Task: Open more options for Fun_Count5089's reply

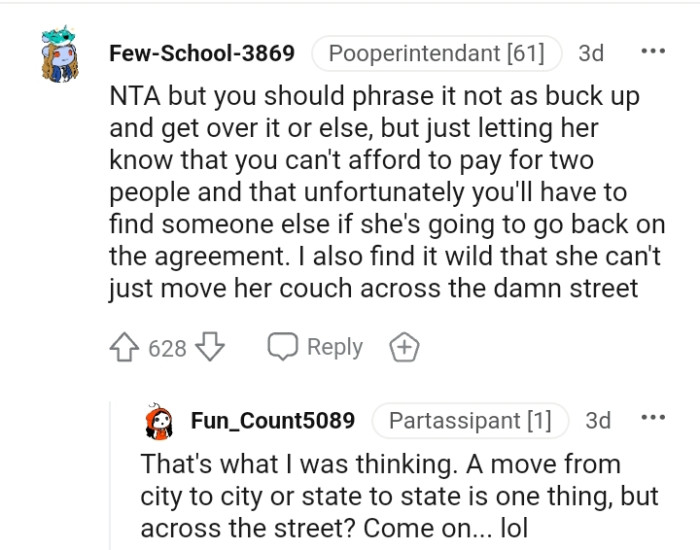Action: 653,419
